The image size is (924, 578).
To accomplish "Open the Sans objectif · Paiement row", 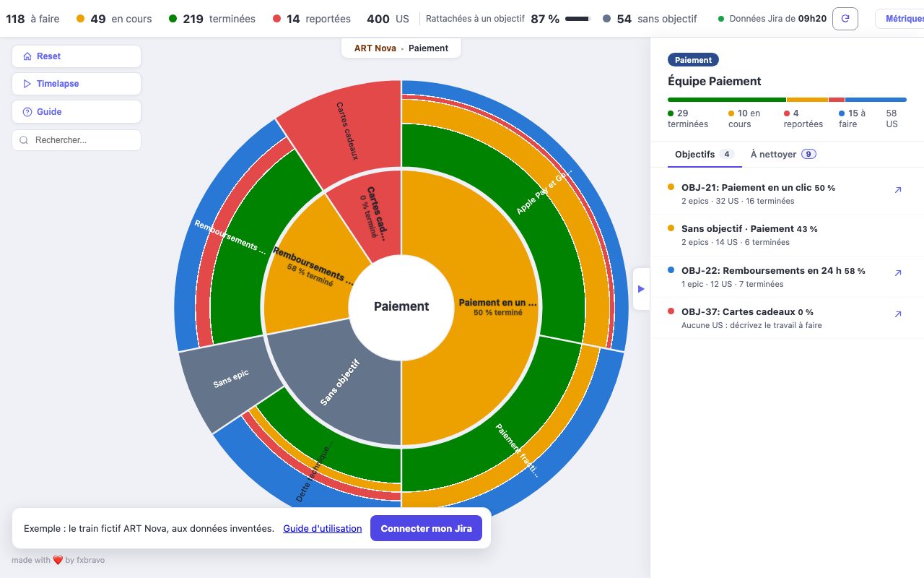I will click(x=787, y=236).
